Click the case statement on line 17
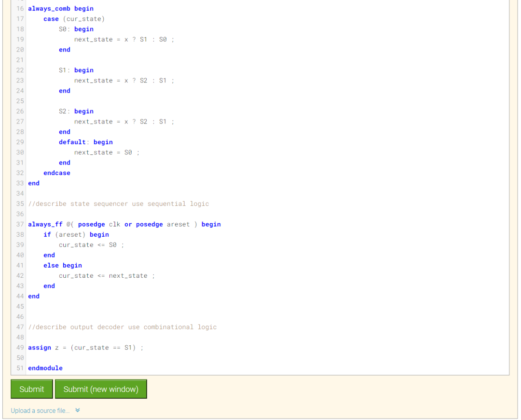Image resolution: width=521 pixels, height=420 pixels. coord(51,18)
